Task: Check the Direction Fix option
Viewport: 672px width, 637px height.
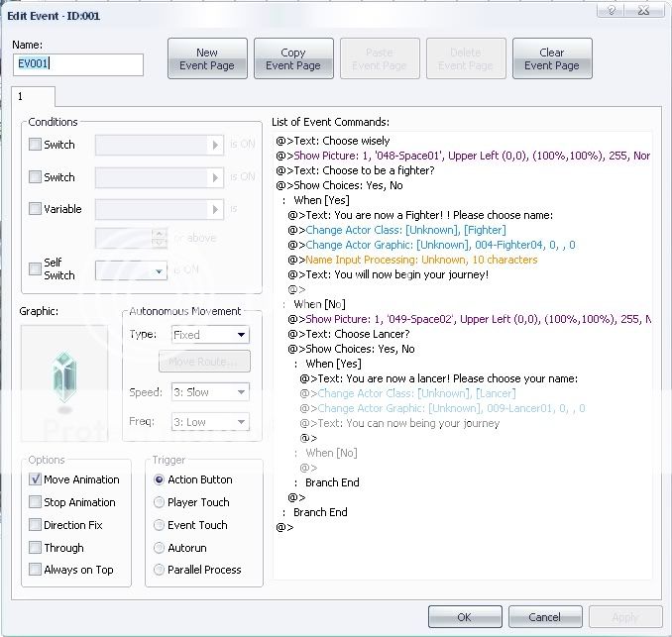Action: [x=36, y=525]
